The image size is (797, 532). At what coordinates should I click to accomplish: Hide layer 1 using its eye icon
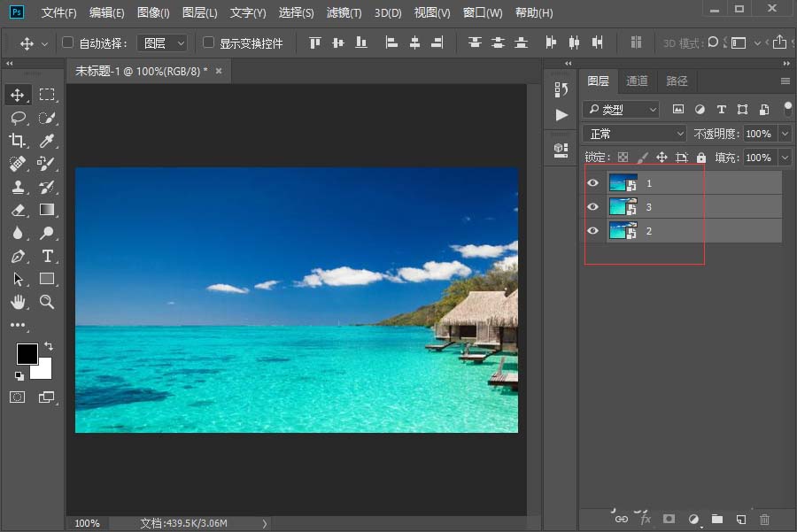(593, 183)
